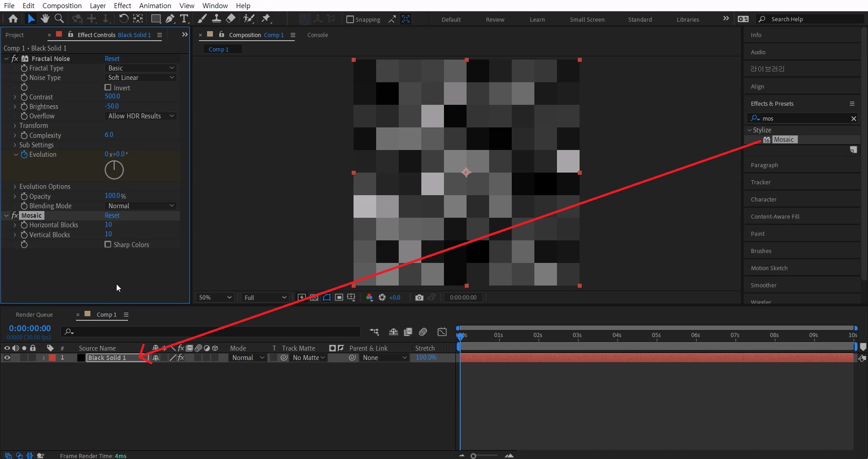The image size is (868, 459).
Task: Expand Sub Settings group
Action: [x=15, y=145]
